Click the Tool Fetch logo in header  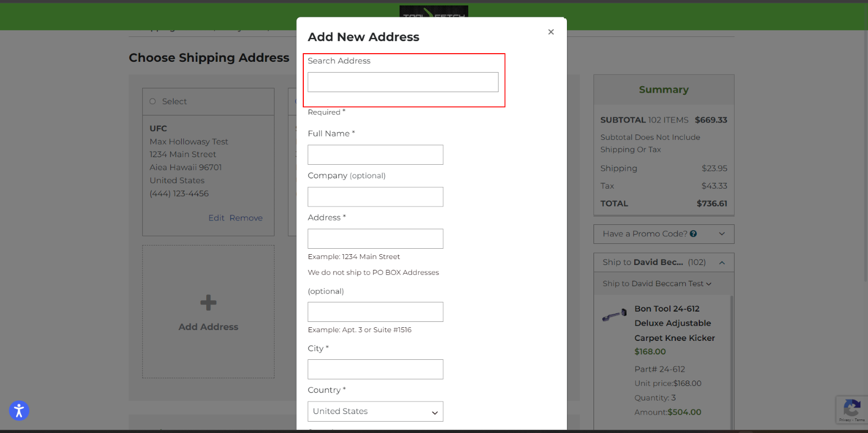click(x=433, y=12)
